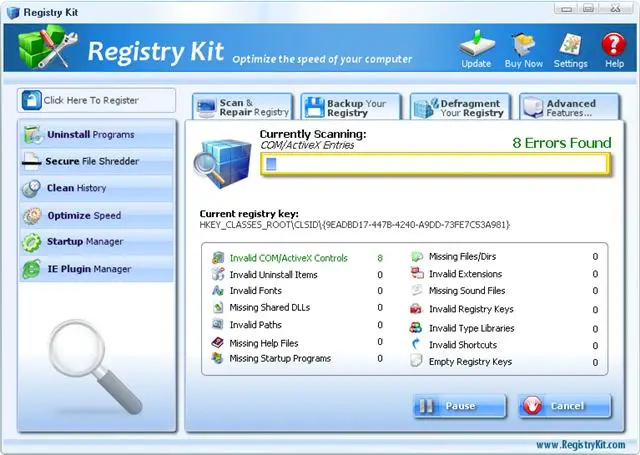This screenshot has height=455, width=640.
Task: Click the Missing Sound Files icon
Action: pos(417,290)
